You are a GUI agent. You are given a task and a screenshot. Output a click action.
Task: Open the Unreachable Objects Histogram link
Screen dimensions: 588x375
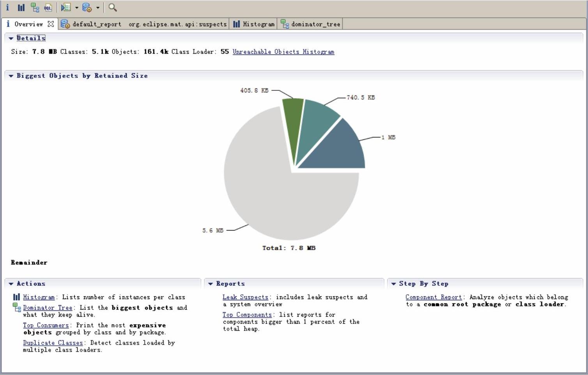tap(283, 52)
